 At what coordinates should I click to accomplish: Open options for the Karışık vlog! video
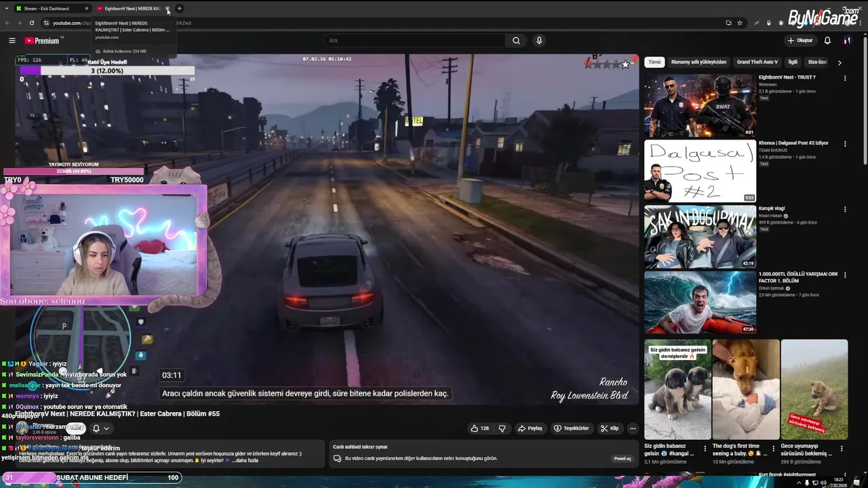[x=845, y=209]
